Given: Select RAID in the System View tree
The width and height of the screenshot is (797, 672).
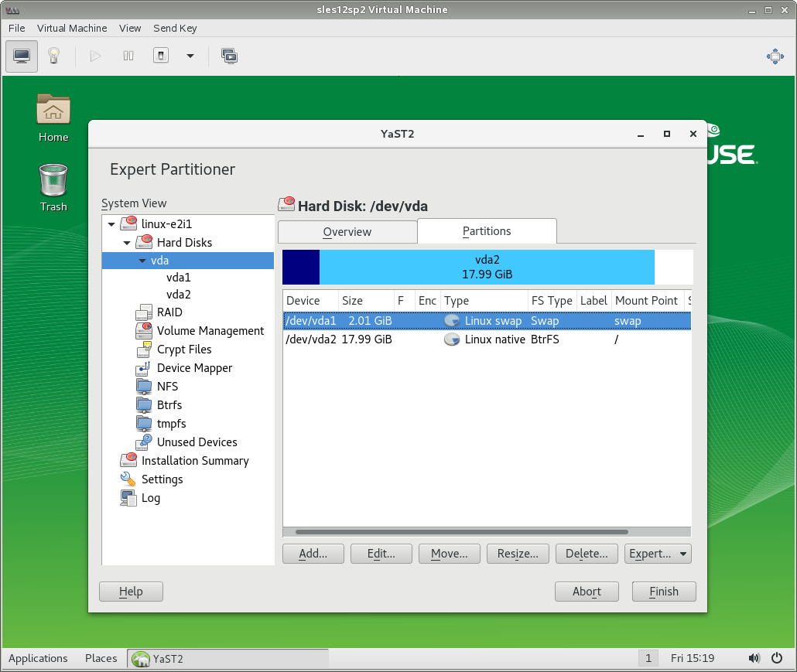Looking at the screenshot, I should (169, 312).
